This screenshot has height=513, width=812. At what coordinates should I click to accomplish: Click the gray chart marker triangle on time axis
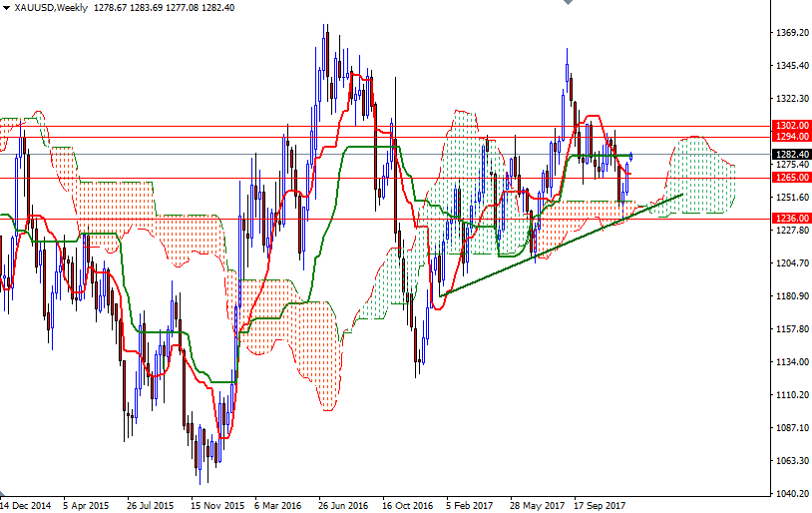[4, 495]
